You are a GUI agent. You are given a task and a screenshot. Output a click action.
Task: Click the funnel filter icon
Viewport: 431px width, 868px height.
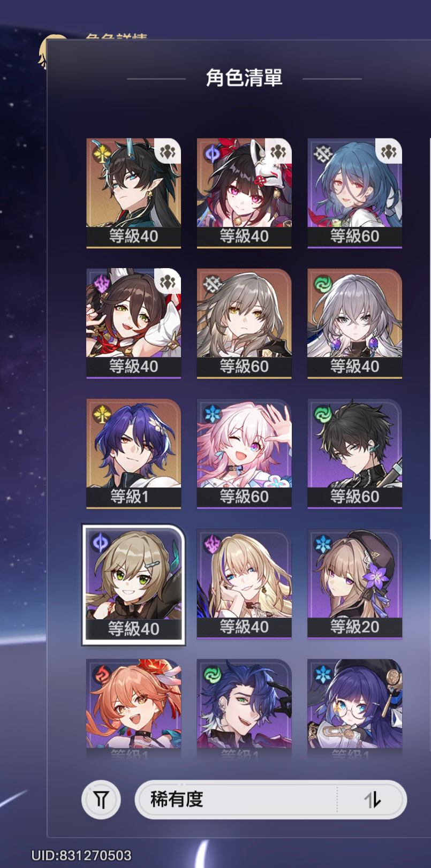point(101,800)
